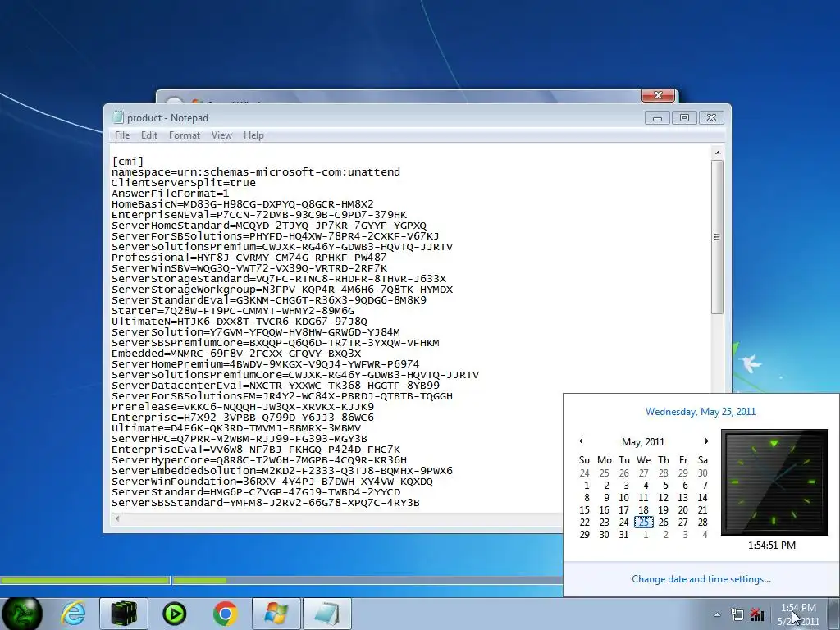Open the green server-stack taskbar app
The height and width of the screenshot is (630, 840).
(x=124, y=614)
